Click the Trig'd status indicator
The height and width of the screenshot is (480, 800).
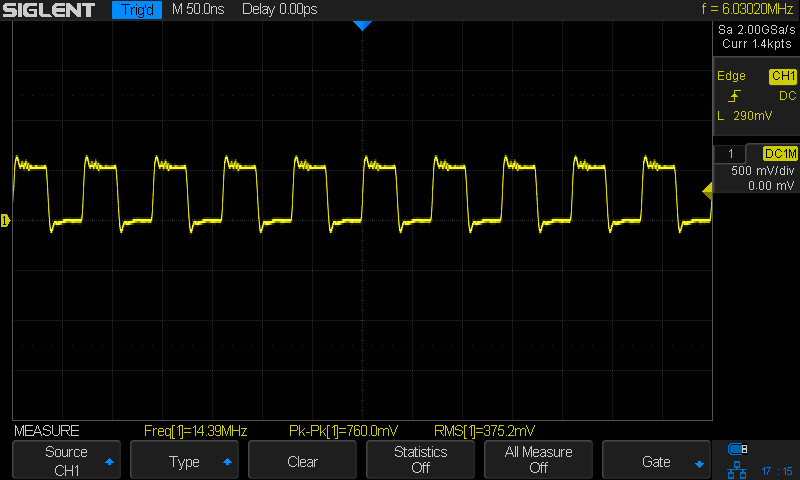tap(136, 10)
